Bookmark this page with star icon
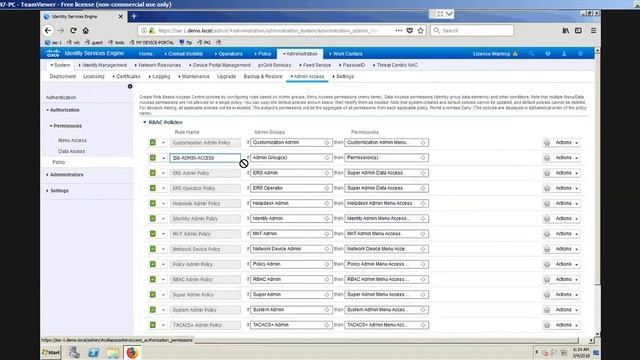This screenshot has width=640, height=360. pyautogui.click(x=420, y=31)
